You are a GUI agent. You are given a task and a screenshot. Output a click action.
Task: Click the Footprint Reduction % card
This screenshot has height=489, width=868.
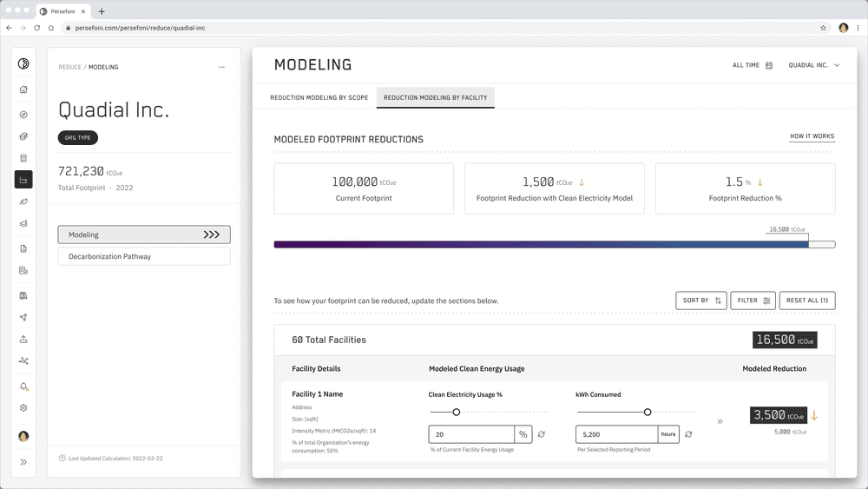point(745,188)
